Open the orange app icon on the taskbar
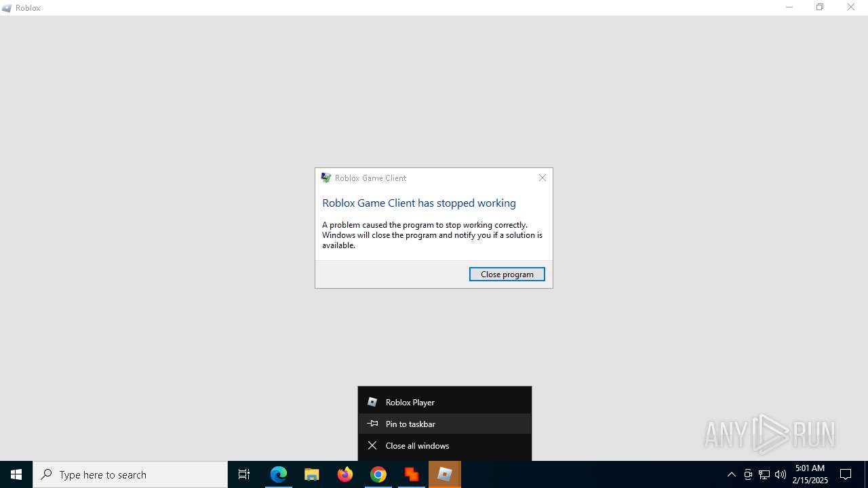 412,474
